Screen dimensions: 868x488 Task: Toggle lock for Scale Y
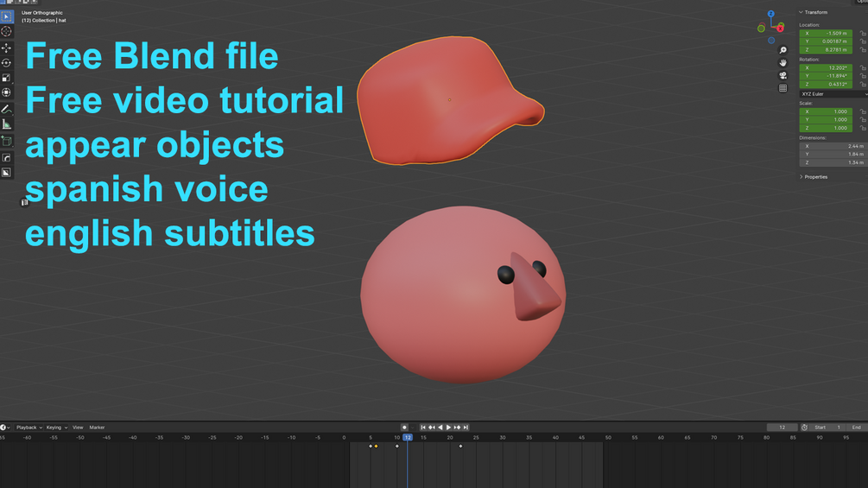click(863, 119)
